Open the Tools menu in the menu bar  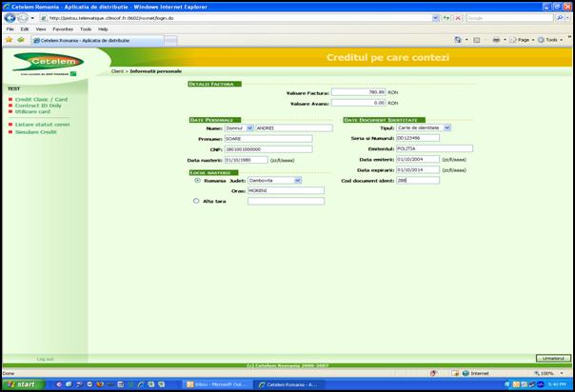[x=86, y=29]
